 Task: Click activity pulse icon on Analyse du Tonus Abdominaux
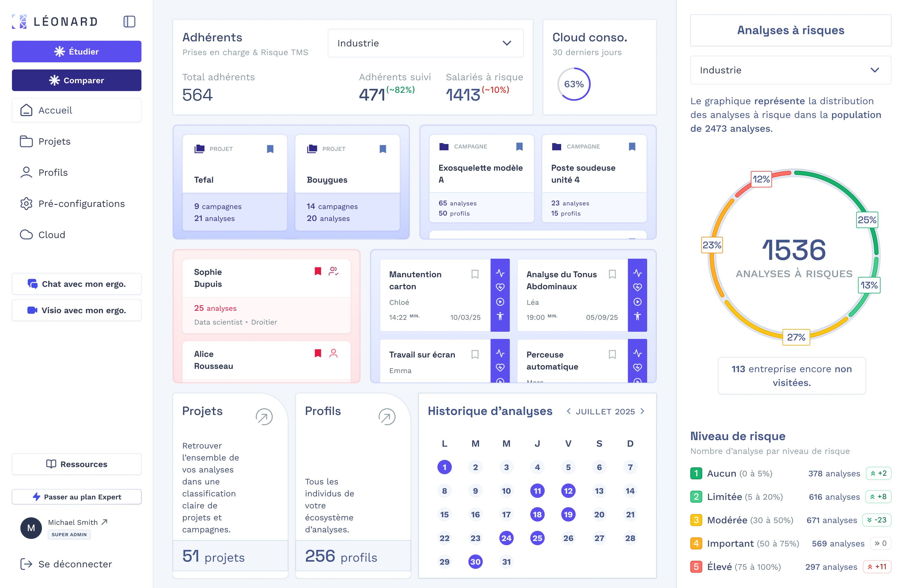638,273
